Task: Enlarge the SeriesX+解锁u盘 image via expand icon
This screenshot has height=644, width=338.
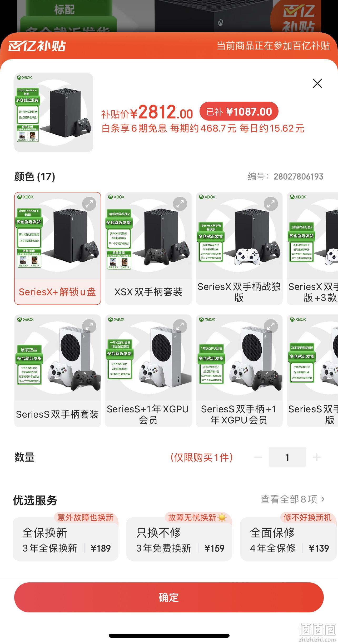Action: pos(89,204)
